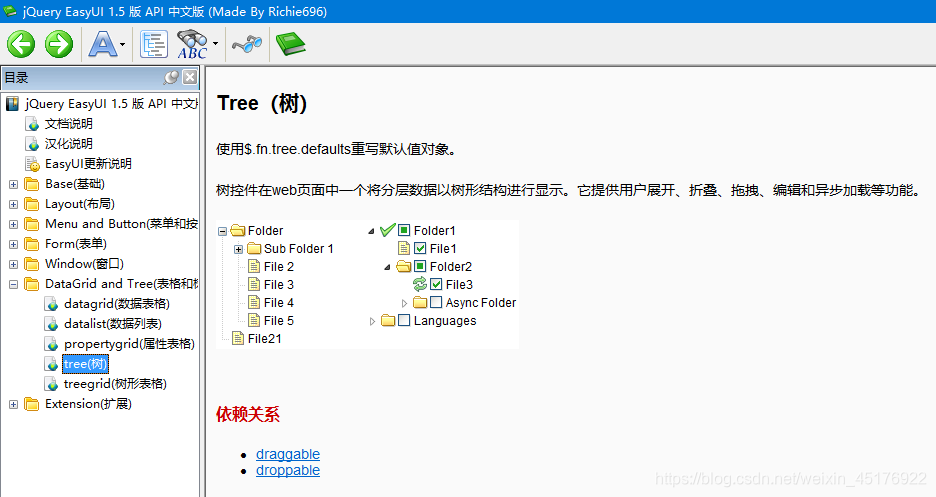Follow the droppable link
936x497 pixels.
click(x=288, y=470)
